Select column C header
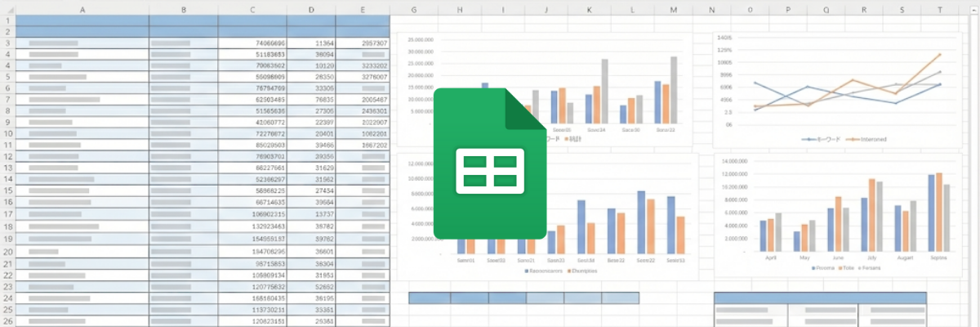980x327 pixels. click(x=252, y=9)
